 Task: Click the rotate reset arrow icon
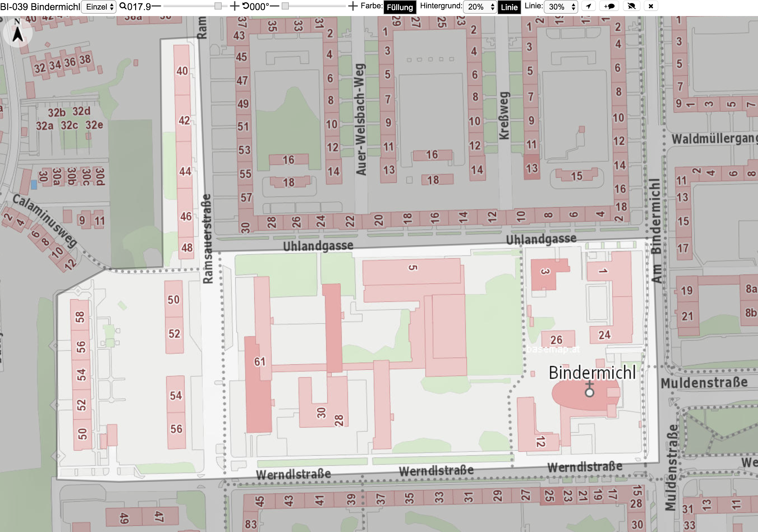(246, 6)
